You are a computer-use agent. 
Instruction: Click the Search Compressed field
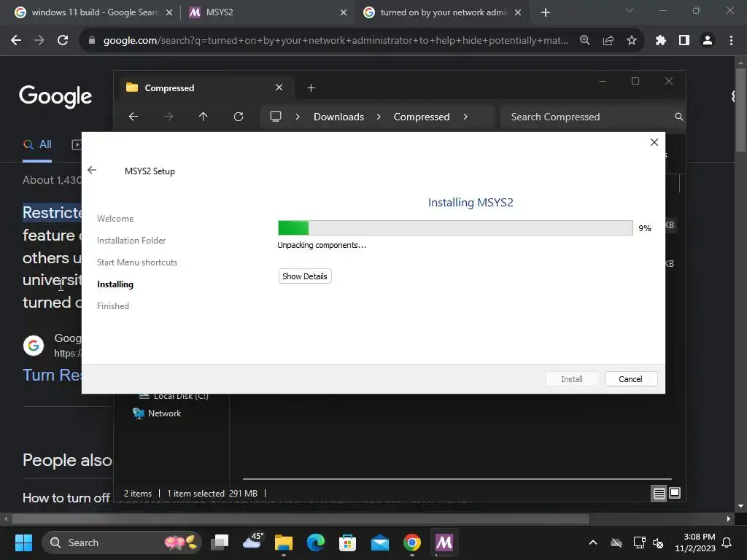[592, 117]
